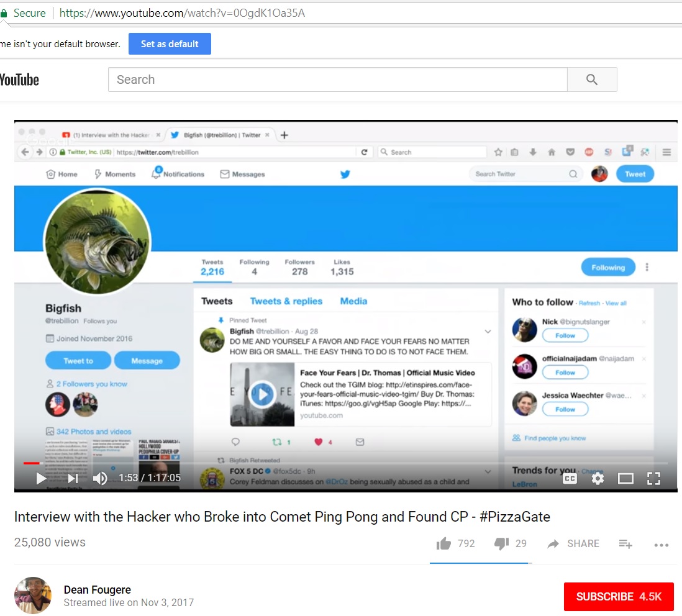Screen dimensions: 682x616
Task: Add video to playlist icon
Action: [625, 543]
